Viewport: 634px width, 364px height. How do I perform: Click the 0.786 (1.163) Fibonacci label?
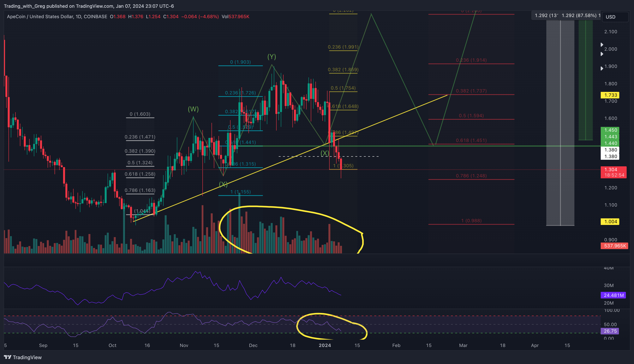point(140,190)
